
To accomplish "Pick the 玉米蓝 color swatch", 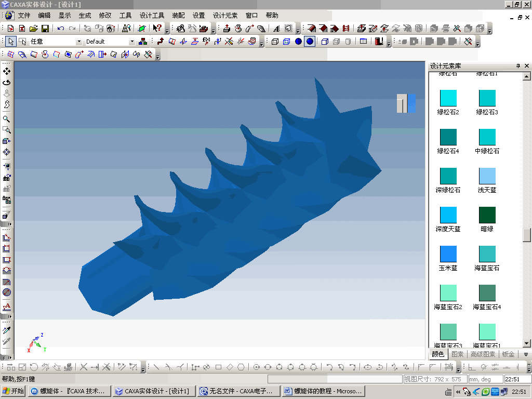I will pyautogui.click(x=448, y=254).
